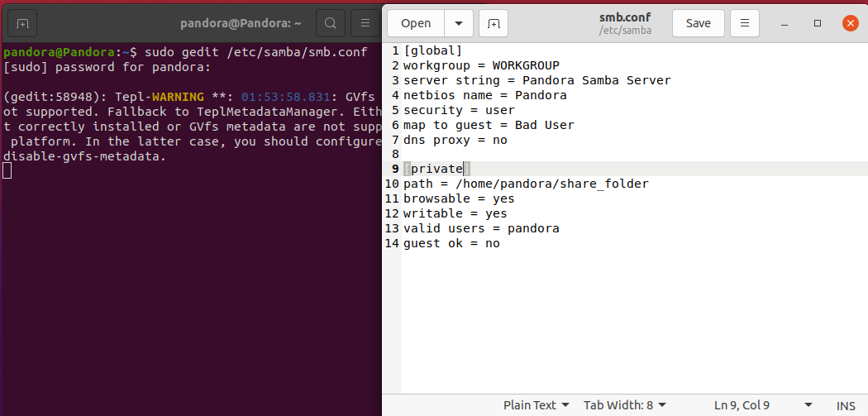This screenshot has height=416, width=868.
Task: Create a new document in gedit
Action: click(493, 23)
